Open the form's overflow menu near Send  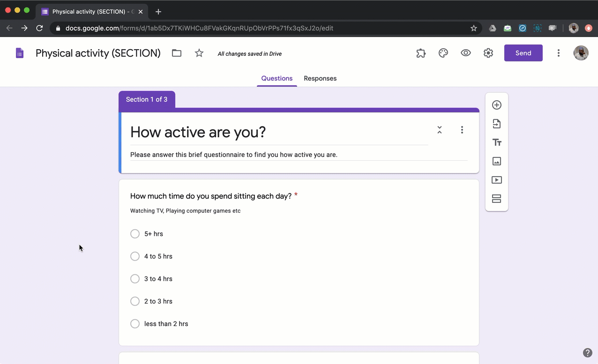click(559, 53)
